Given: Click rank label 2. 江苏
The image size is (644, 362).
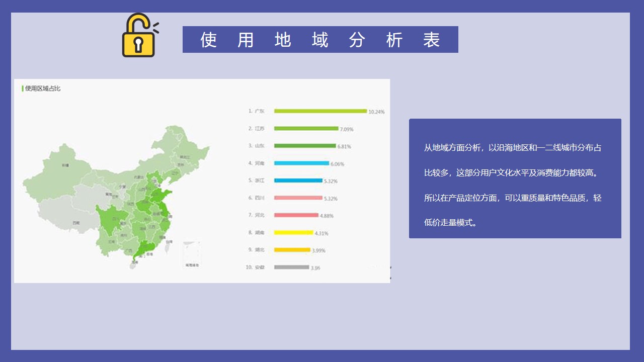Looking at the screenshot, I should [x=256, y=129].
